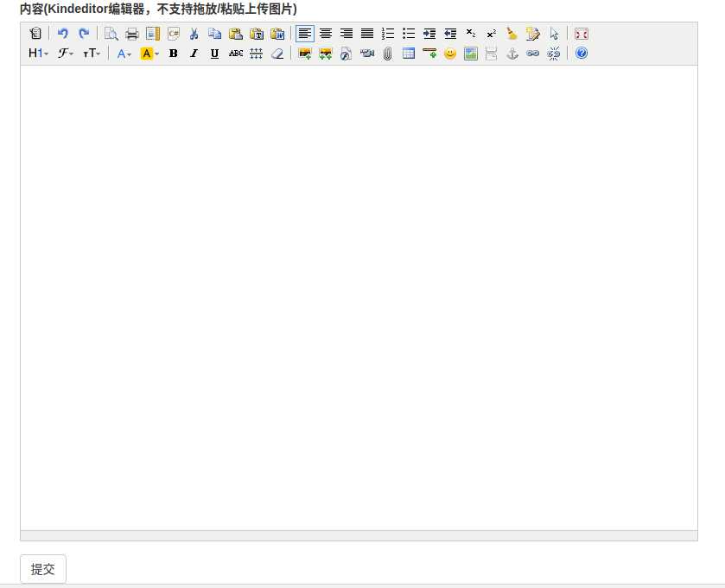The width and height of the screenshot is (725, 588).
Task: Clean up HTML with the broom icon
Action: click(512, 34)
